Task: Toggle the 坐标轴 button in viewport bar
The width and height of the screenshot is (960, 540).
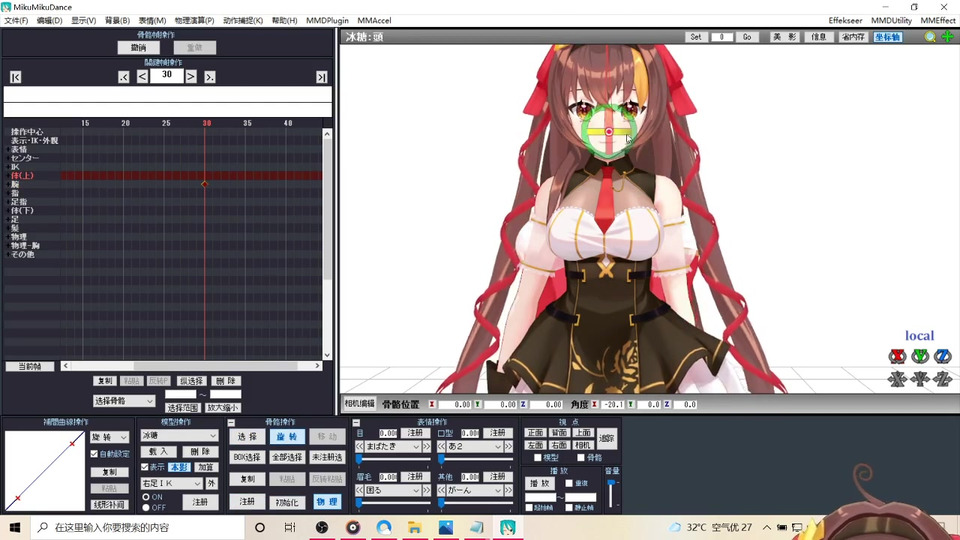Action: pyautogui.click(x=888, y=37)
